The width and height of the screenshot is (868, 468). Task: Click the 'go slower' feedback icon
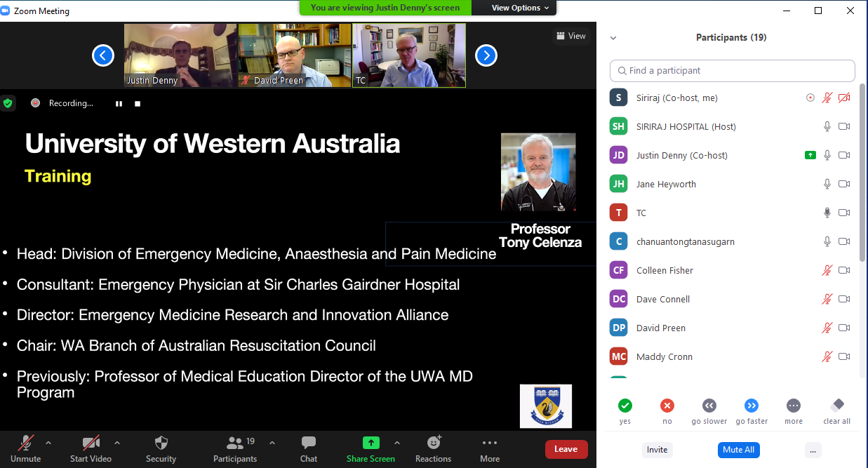pyautogui.click(x=709, y=406)
